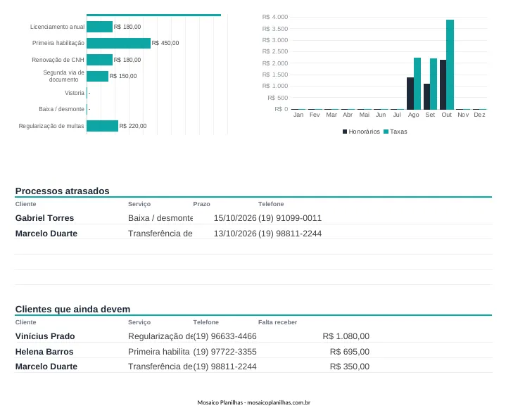506x420 pixels.
Task: Click phone number (19) 91099-0011
Action: [x=290, y=218]
